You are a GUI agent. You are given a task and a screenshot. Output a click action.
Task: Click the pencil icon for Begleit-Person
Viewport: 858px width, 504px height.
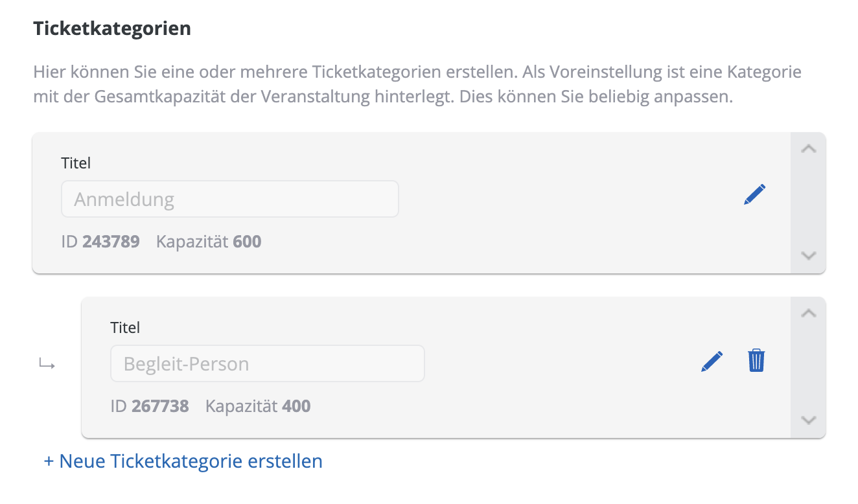point(712,361)
